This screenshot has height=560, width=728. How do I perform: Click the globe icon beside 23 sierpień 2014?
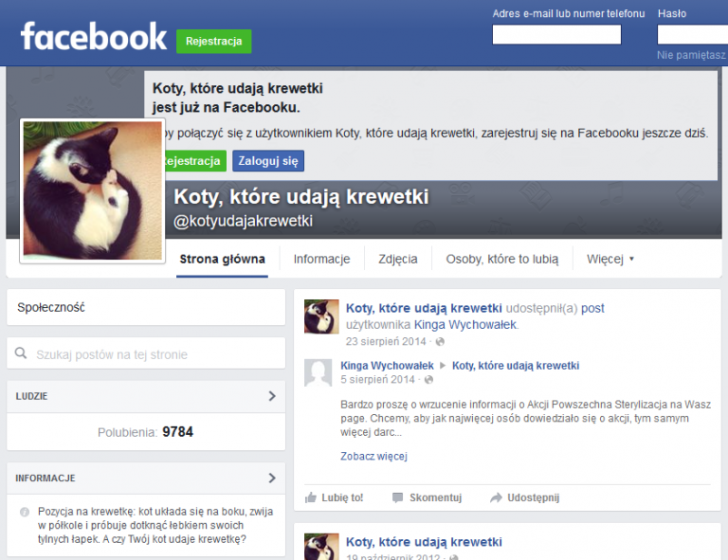(x=440, y=342)
